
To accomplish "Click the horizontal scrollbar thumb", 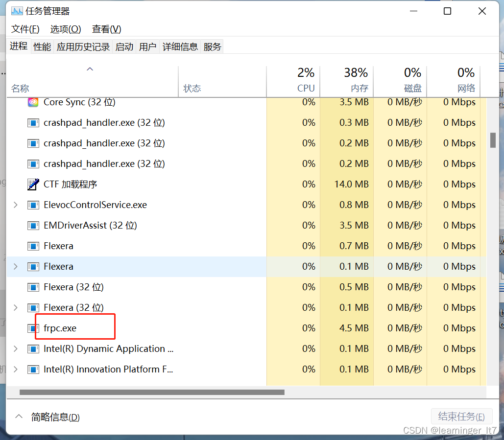I will (x=152, y=392).
